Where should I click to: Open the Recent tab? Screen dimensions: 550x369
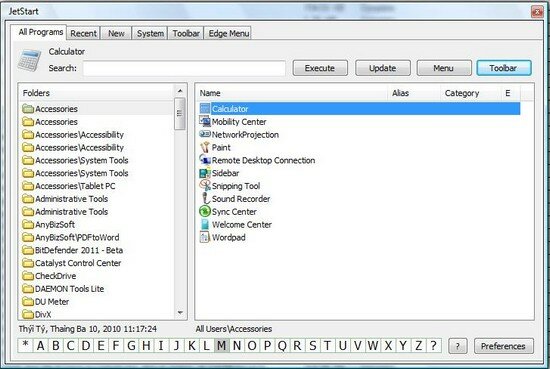pyautogui.click(x=83, y=33)
